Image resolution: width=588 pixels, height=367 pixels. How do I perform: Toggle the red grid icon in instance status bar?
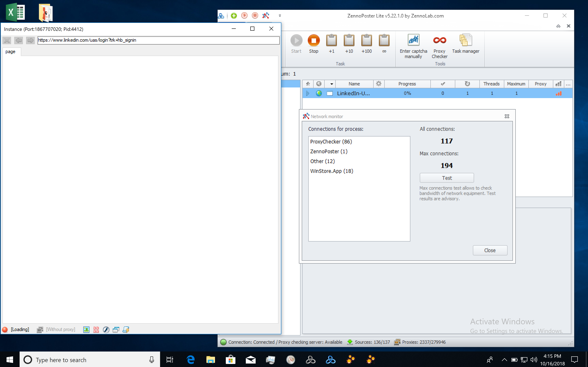96,329
